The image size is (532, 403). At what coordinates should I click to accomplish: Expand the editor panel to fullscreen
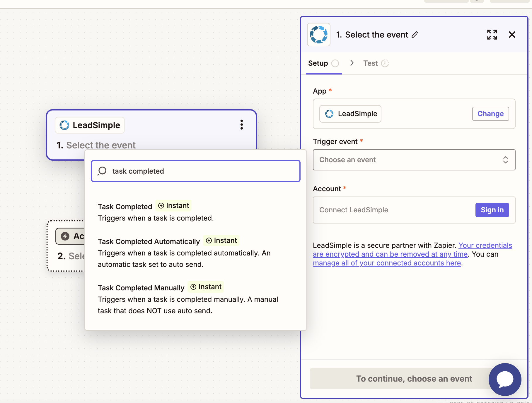click(x=492, y=35)
